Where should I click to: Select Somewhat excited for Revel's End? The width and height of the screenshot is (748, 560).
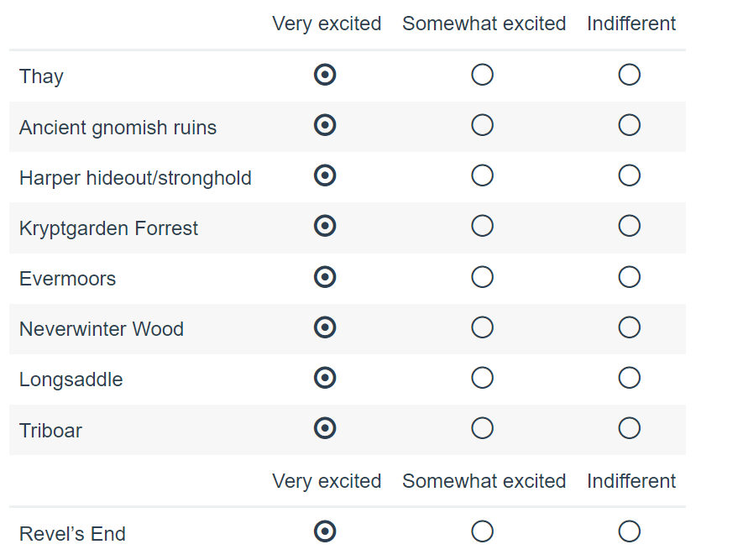pos(482,531)
